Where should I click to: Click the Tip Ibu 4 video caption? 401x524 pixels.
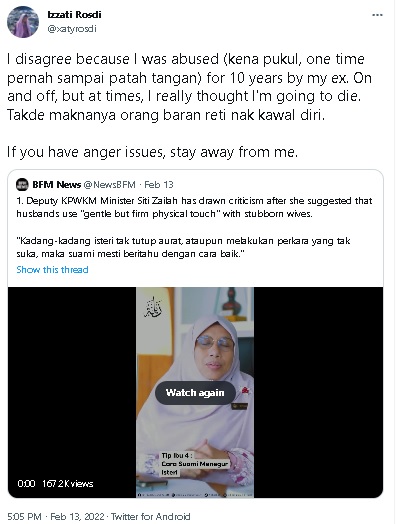(194, 464)
